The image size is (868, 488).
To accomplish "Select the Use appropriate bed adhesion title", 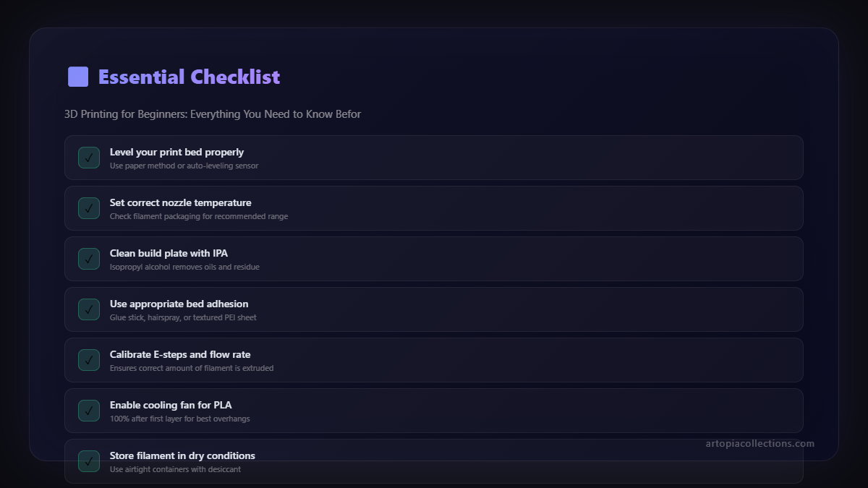I will (x=179, y=304).
